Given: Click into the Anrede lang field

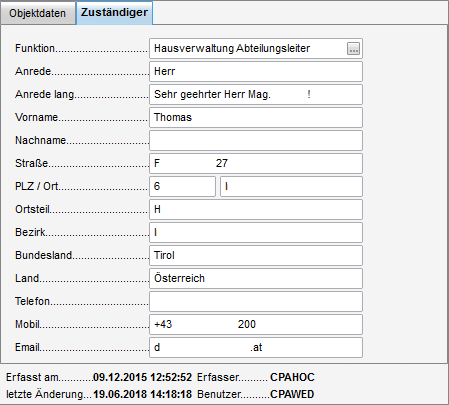Looking at the screenshot, I should (x=256, y=95).
